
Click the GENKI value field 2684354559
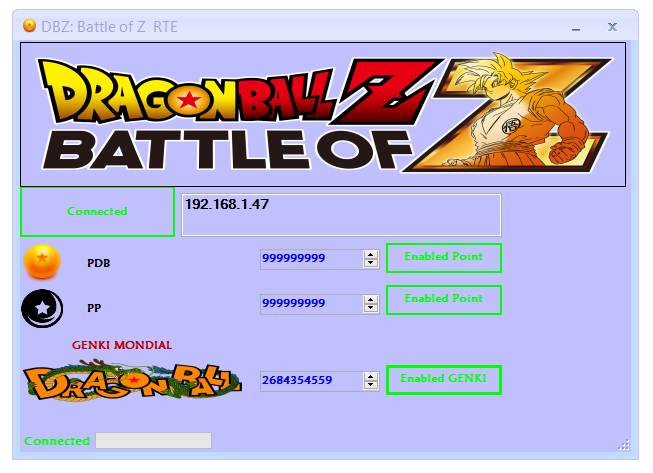(312, 381)
